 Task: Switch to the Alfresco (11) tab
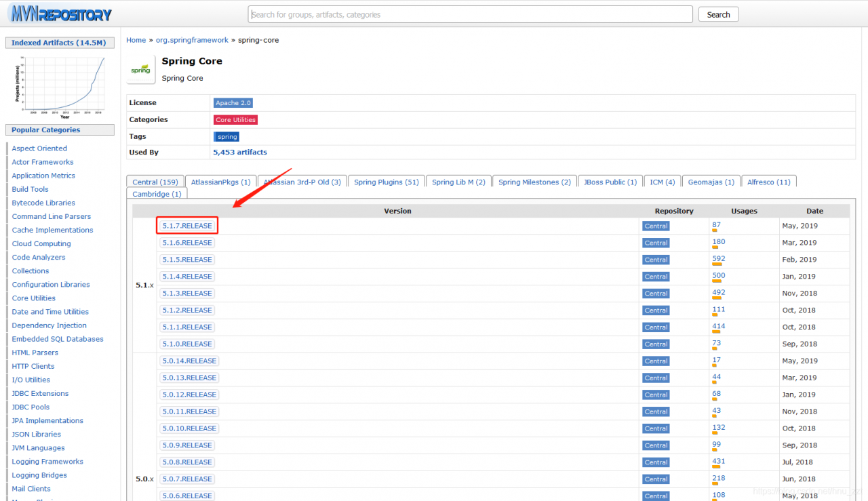click(x=769, y=182)
